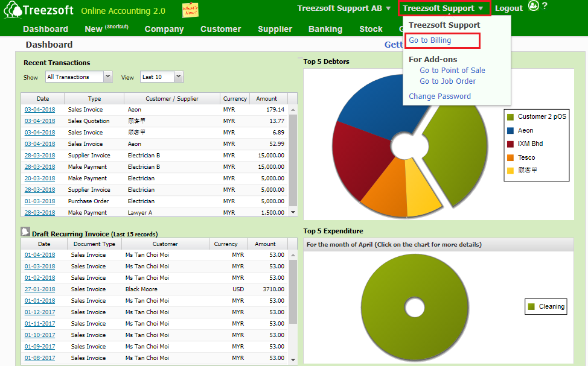Click the USD currency cell
The height and width of the screenshot is (366, 588).
pos(238,289)
